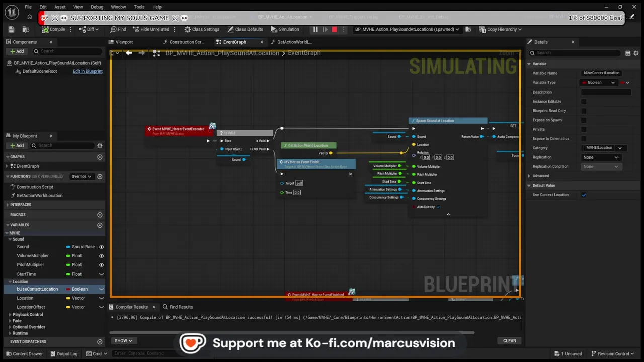
Task: Tick the Blueprint Read Only checkbox
Action: coord(584,111)
